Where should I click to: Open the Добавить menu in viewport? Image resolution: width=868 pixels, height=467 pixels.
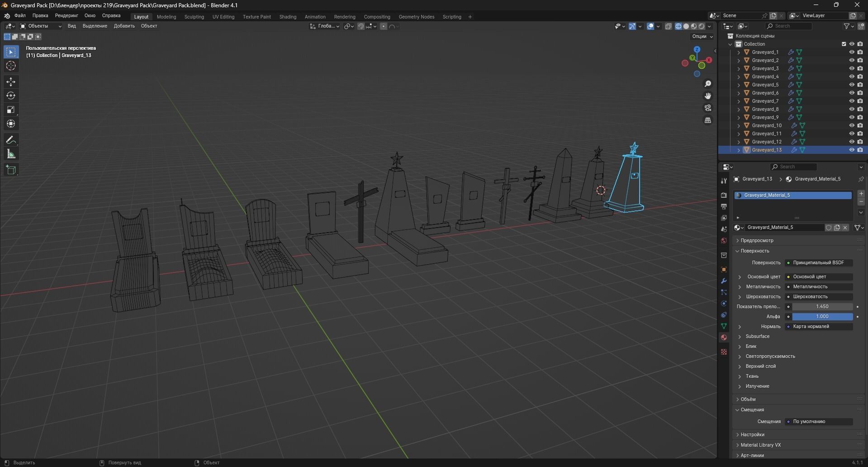[124, 26]
